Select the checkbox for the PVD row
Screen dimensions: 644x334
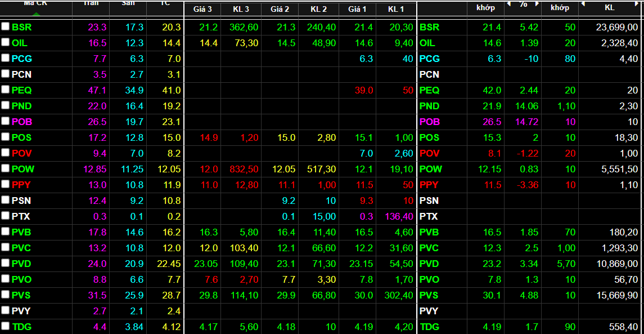(x=6, y=263)
